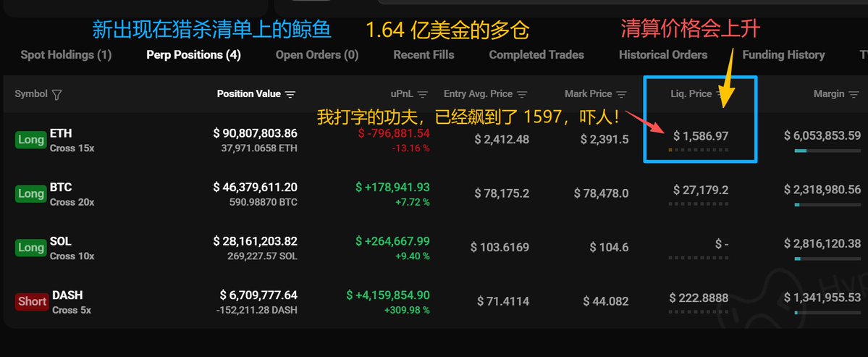Click ETH liquidation price $ 1,586.97
The width and height of the screenshot is (868, 357).
coord(701,135)
